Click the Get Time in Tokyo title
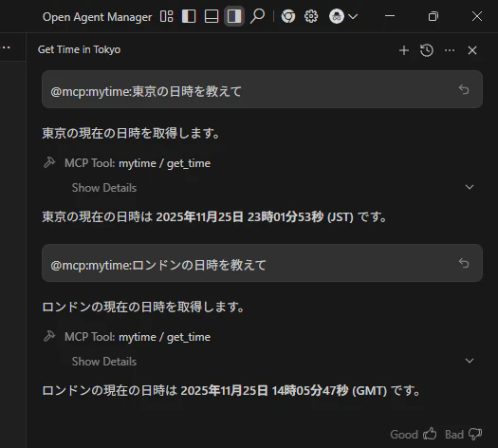 coord(79,49)
